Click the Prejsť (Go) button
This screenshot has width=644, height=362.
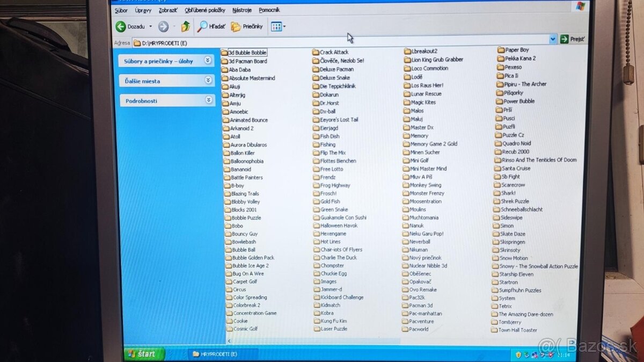click(572, 39)
